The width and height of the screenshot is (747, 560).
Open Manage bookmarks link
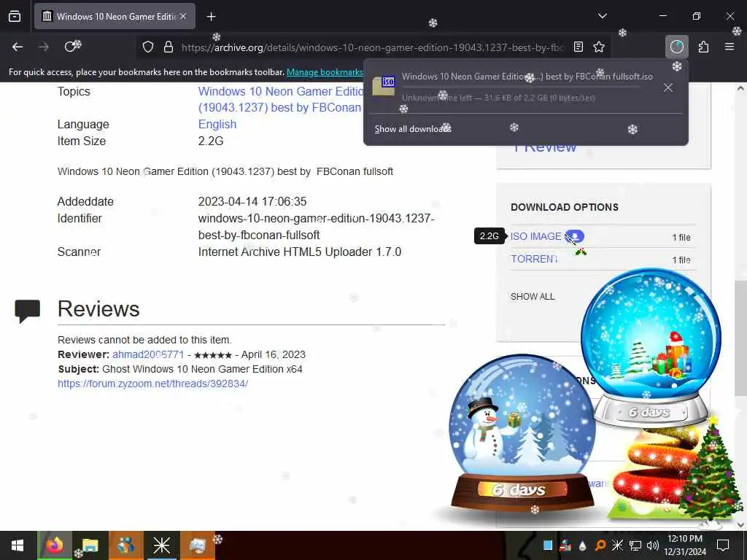tap(325, 72)
